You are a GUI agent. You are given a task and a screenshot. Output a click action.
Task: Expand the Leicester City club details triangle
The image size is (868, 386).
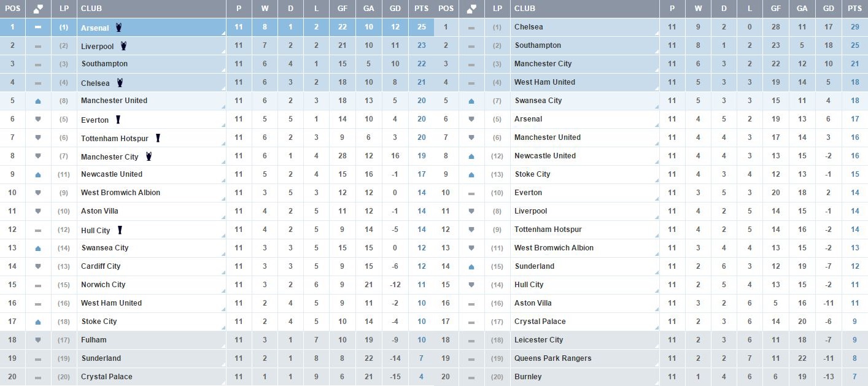point(656,345)
